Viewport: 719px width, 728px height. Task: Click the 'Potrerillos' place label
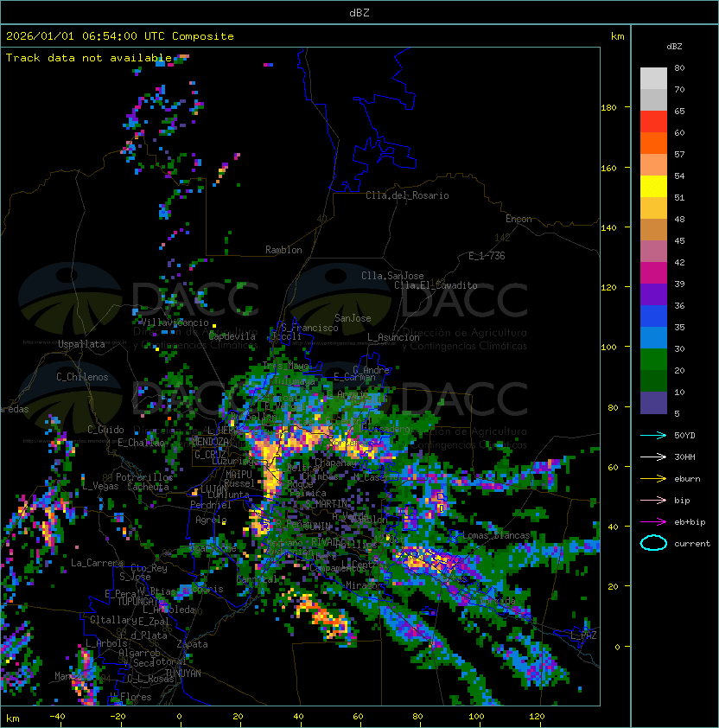click(144, 476)
